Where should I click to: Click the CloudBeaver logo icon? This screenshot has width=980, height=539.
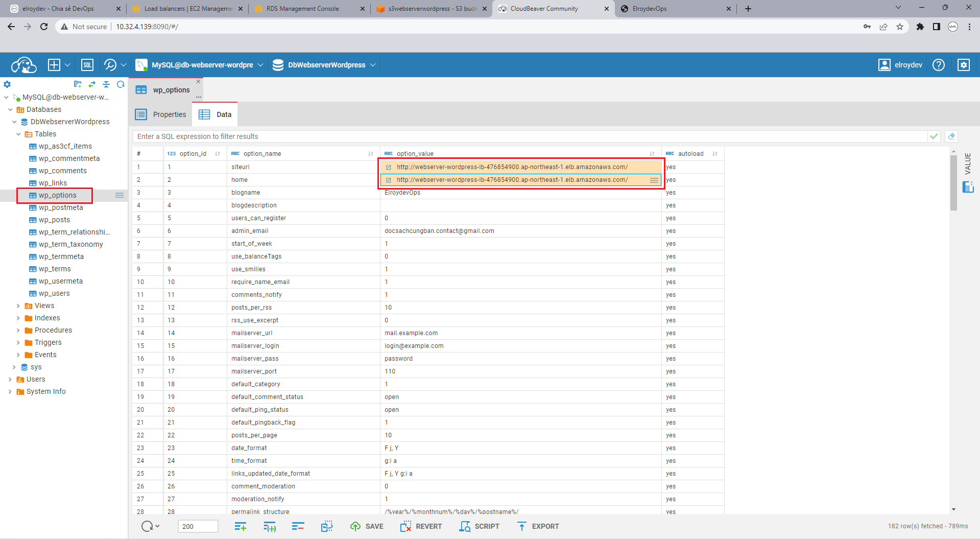point(23,65)
